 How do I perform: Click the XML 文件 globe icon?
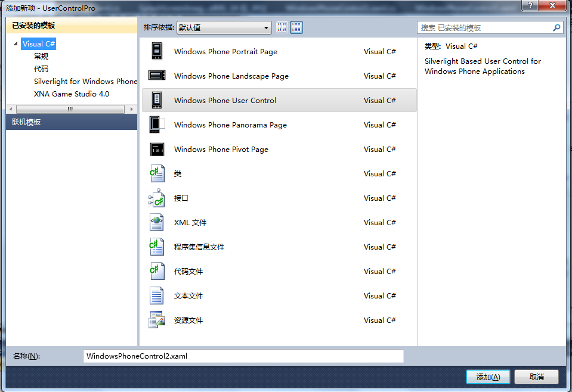[156, 222]
